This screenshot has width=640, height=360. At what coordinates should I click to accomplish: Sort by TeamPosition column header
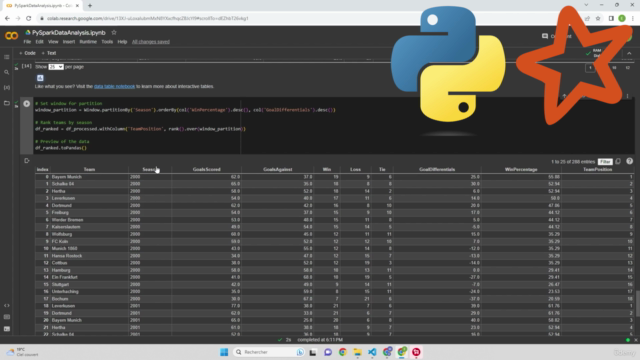pyautogui.click(x=597, y=169)
